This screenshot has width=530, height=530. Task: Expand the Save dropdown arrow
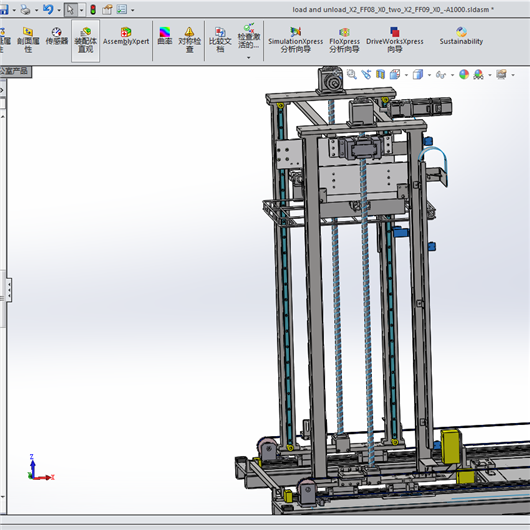pyautogui.click(x=14, y=10)
